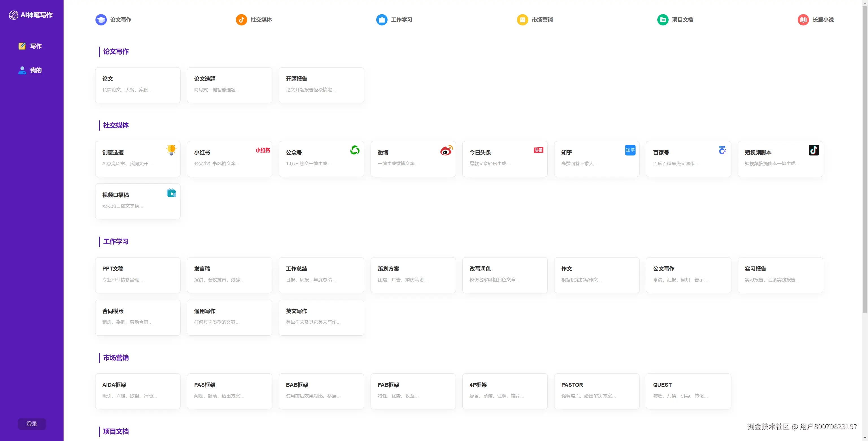Viewport: 868px width, 441px height.
Task: Click the Weibo logo on 微博 card
Action: [446, 150]
